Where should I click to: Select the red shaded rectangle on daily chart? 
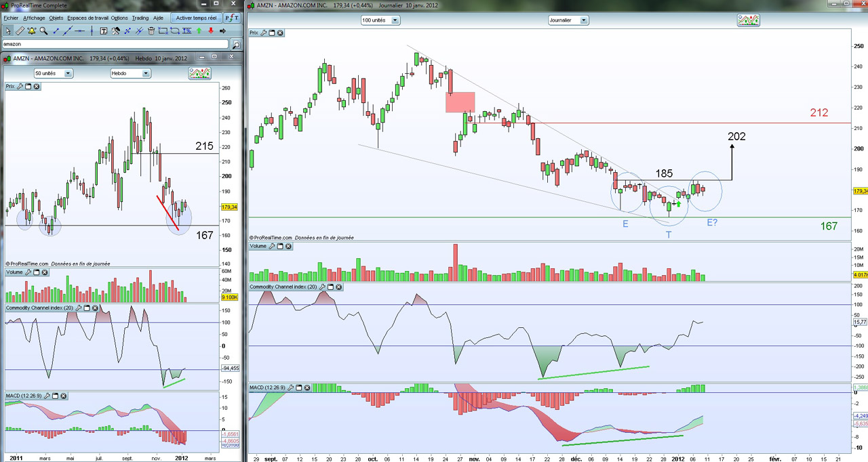pyautogui.click(x=460, y=102)
